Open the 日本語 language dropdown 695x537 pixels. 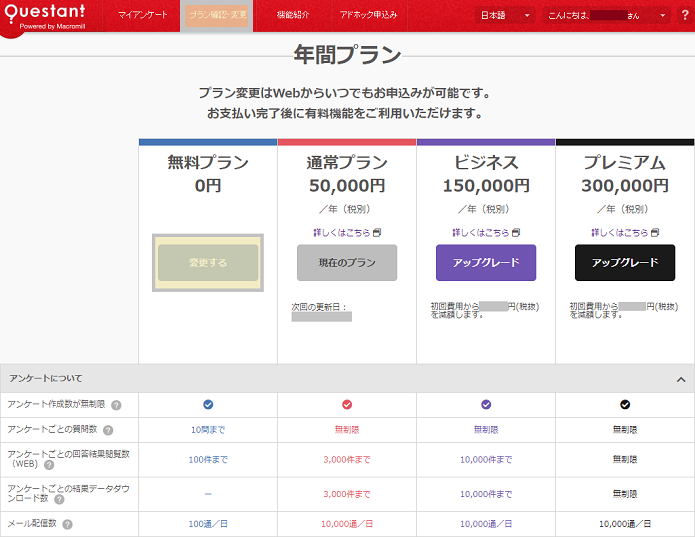(x=504, y=16)
